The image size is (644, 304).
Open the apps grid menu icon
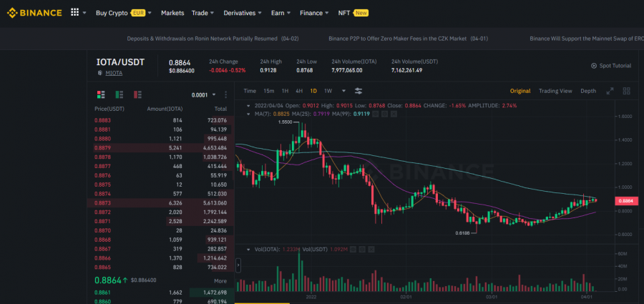[x=74, y=12]
